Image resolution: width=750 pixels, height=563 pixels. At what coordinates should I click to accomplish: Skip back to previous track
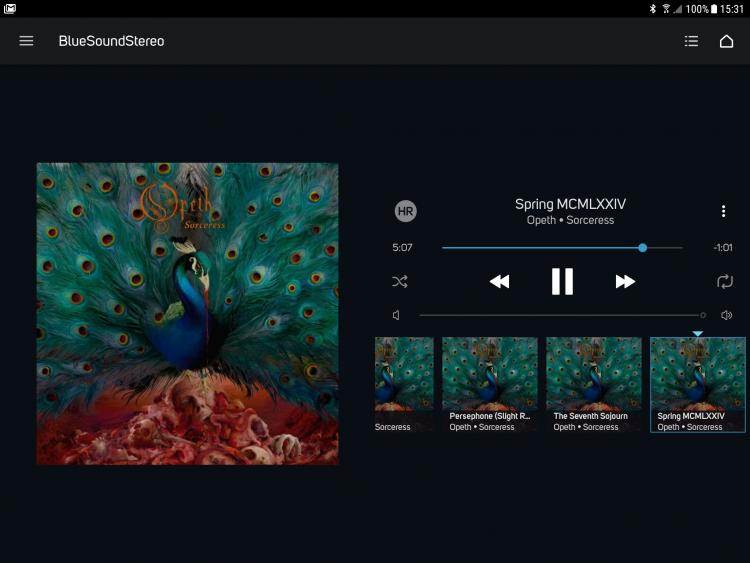tap(499, 281)
